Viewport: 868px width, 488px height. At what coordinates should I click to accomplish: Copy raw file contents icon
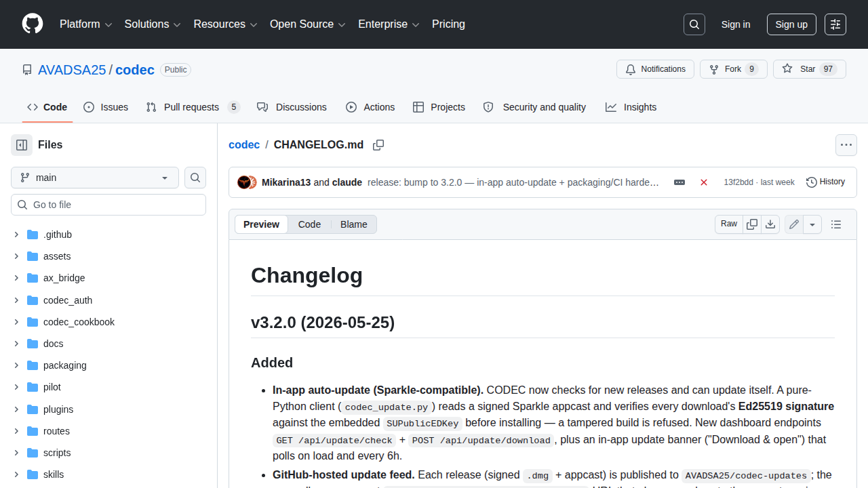click(x=752, y=224)
